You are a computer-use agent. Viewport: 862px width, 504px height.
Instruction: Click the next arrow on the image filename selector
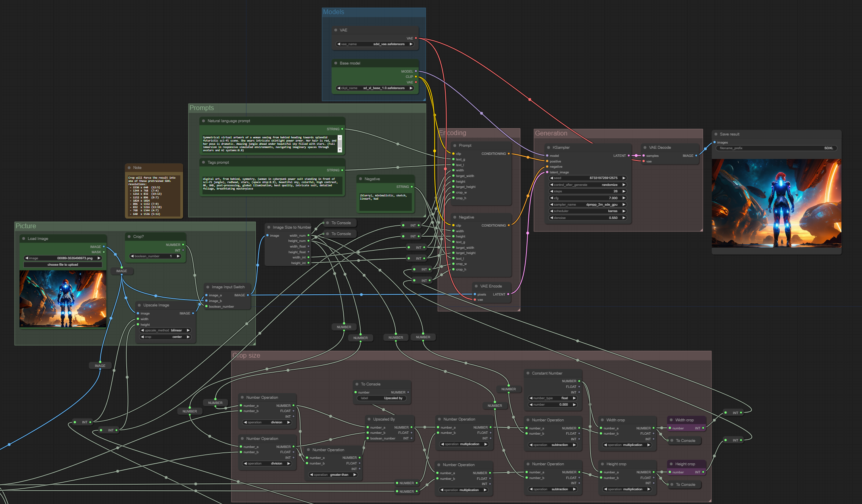98,258
